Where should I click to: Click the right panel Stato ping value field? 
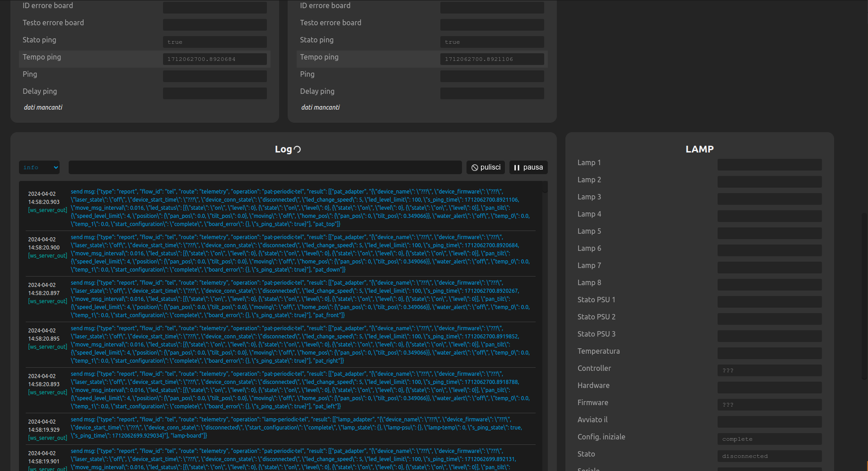[492, 42]
